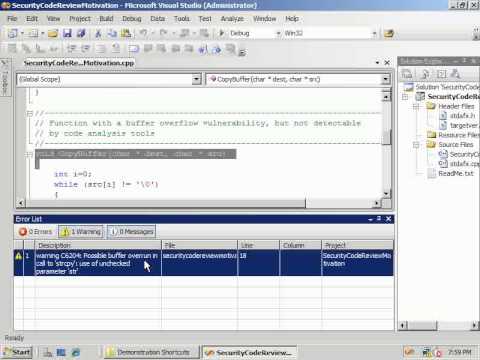Click the editor horizontal scrollbar thumb
Screen dimensions: 480x360
(165, 203)
